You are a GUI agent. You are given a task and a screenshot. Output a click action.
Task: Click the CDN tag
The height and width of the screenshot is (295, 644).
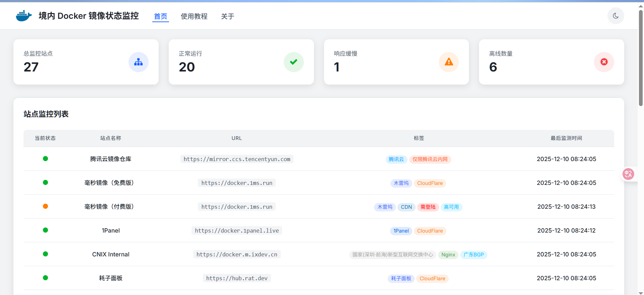[x=407, y=207]
